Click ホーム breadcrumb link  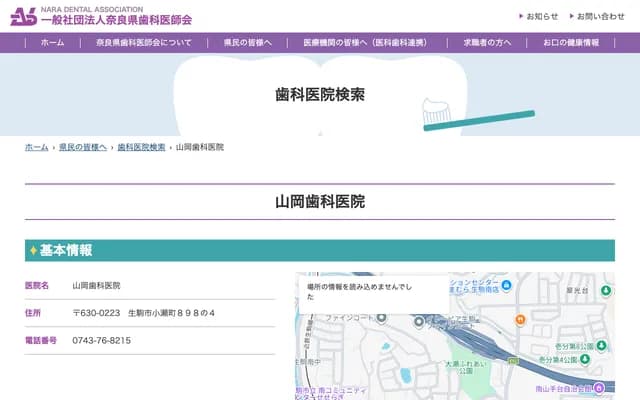[36, 147]
